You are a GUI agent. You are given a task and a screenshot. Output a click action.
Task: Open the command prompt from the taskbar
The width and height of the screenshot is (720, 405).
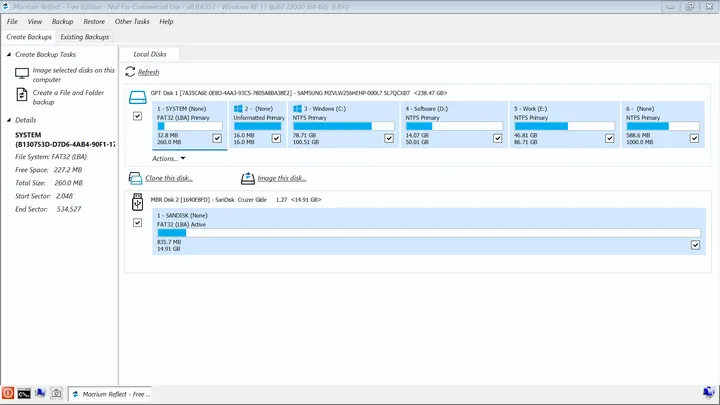23,394
